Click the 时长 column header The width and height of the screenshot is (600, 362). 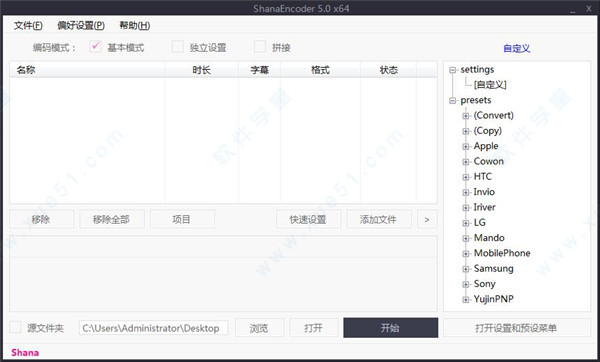click(202, 70)
